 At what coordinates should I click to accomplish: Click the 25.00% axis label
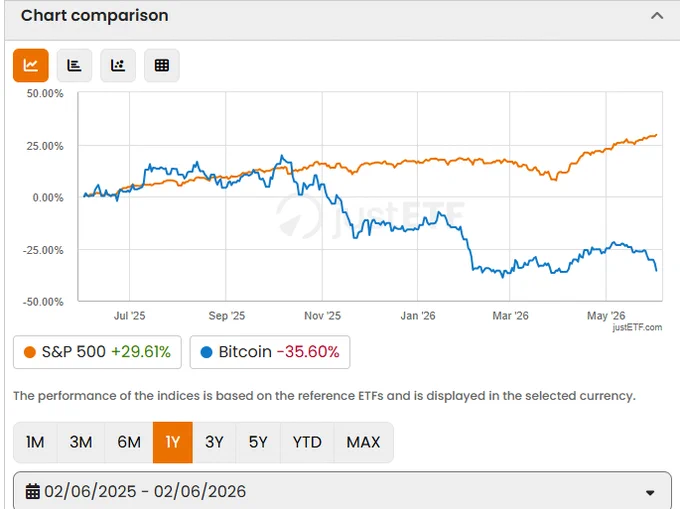pyautogui.click(x=45, y=146)
